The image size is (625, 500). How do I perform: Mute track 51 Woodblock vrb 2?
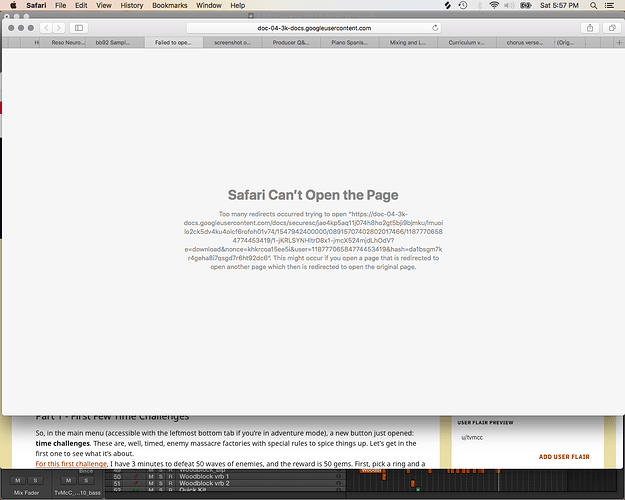pyautogui.click(x=151, y=483)
